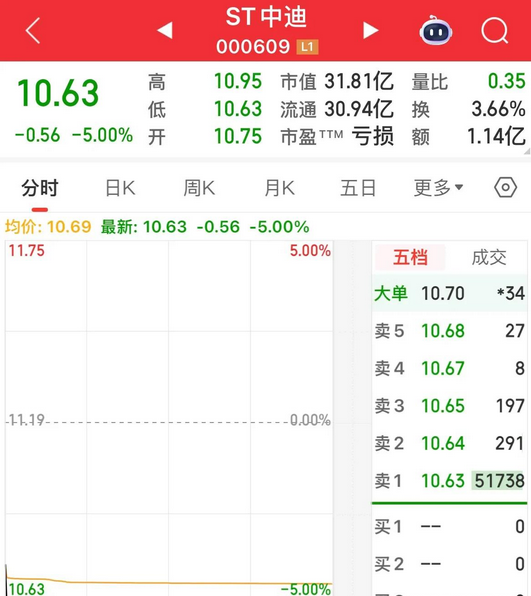Open the search magnifier icon

495,30
